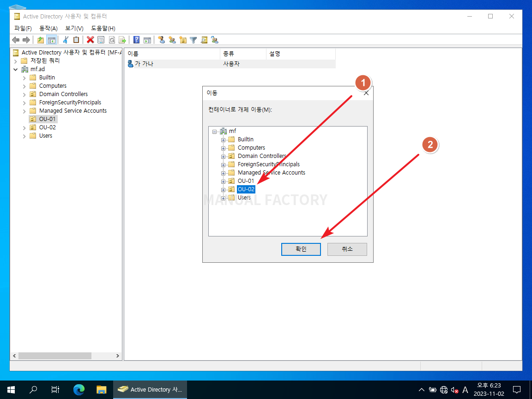
Task: Open Help with the question mark icon
Action: [x=136, y=40]
